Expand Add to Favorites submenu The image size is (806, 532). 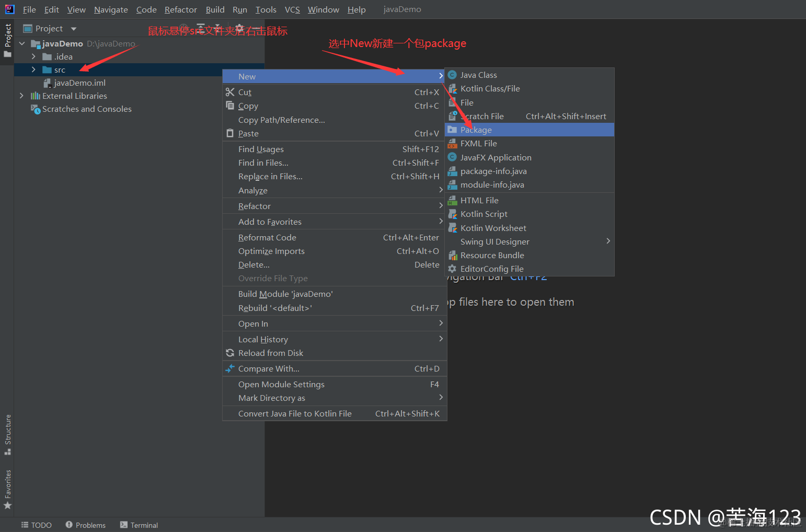(335, 222)
